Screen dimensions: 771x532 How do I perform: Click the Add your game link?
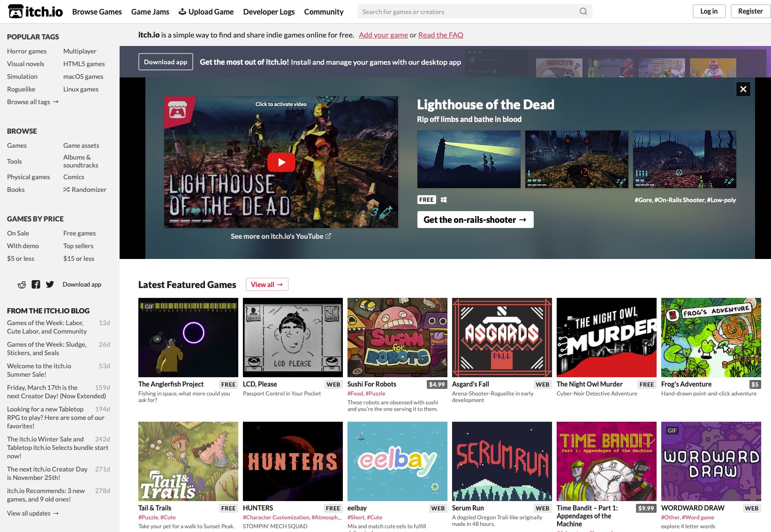383,35
